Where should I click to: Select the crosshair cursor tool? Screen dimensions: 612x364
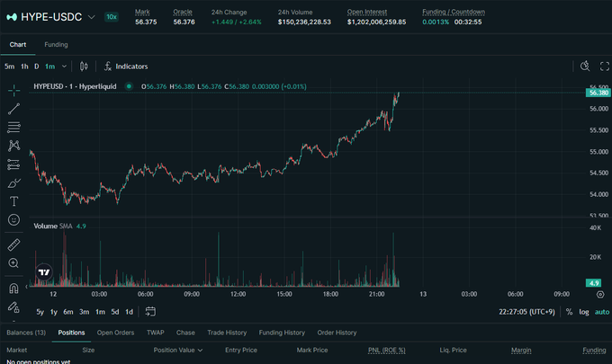click(x=13, y=91)
